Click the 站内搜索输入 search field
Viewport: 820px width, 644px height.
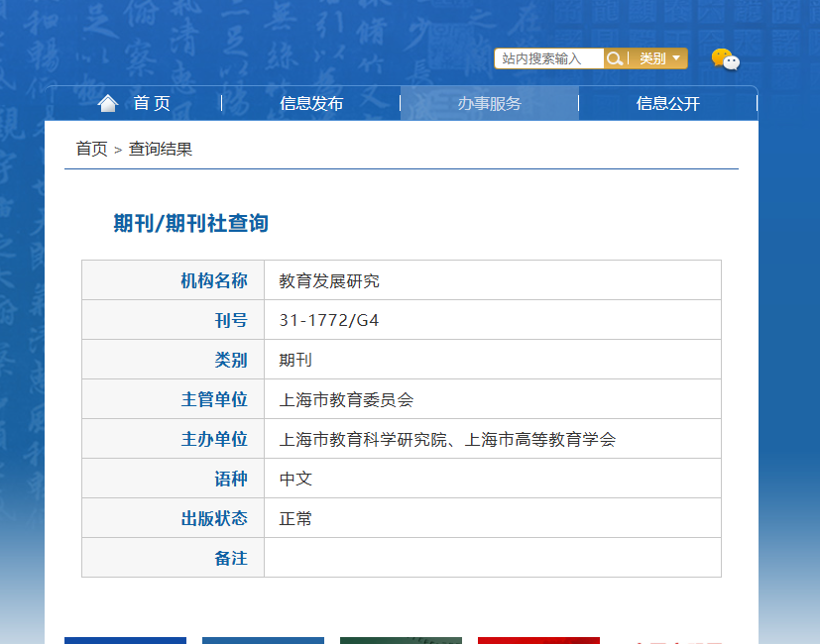click(549, 58)
